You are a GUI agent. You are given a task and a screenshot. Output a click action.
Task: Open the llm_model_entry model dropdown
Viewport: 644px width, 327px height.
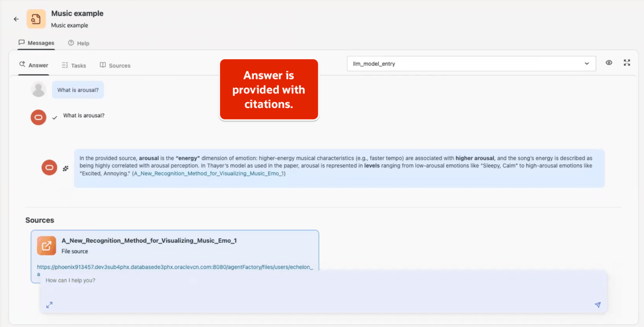point(471,64)
